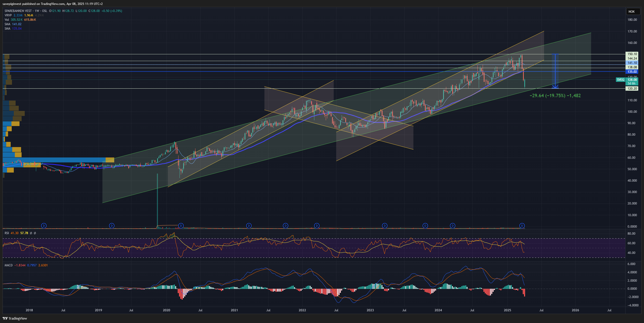Click the TradingView logo at bottom left
This screenshot has width=644, height=323.
coord(15,318)
